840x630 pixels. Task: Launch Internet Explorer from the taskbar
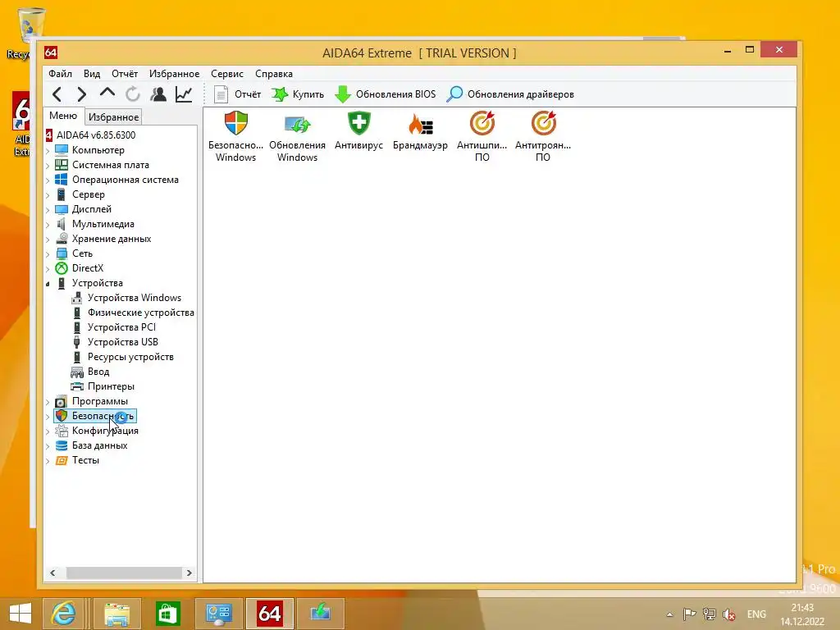click(x=64, y=614)
